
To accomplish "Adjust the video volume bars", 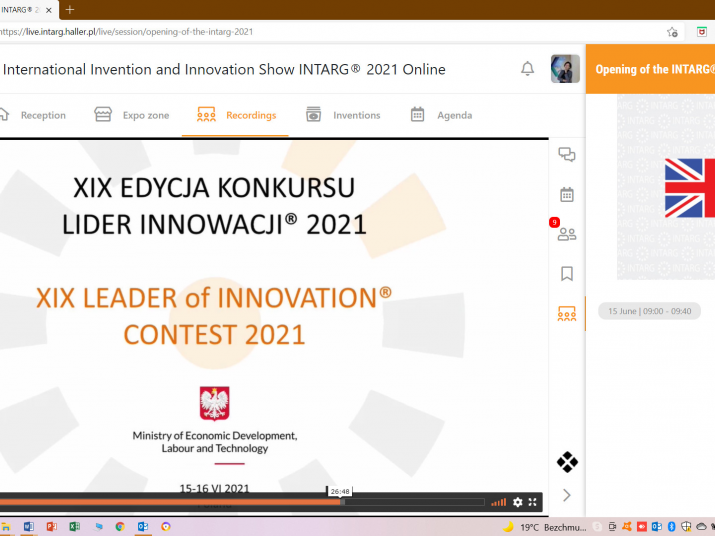I will pos(498,502).
